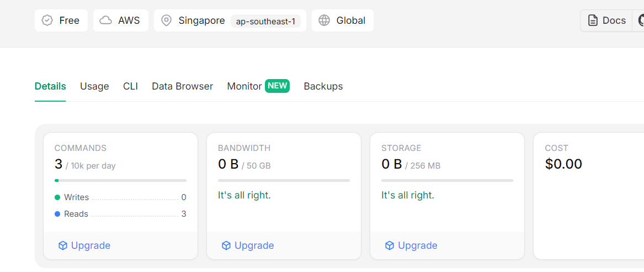Click the ap-southeast-1 region badge

point(266,21)
